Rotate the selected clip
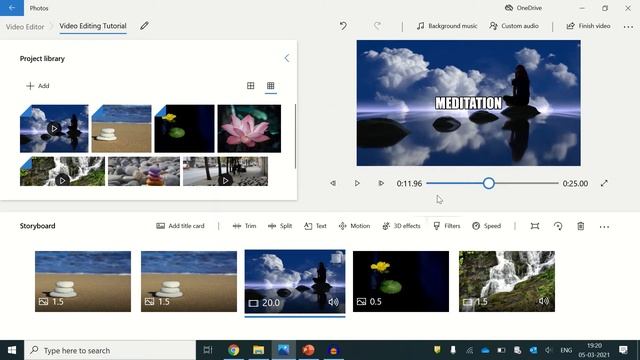 (x=558, y=226)
